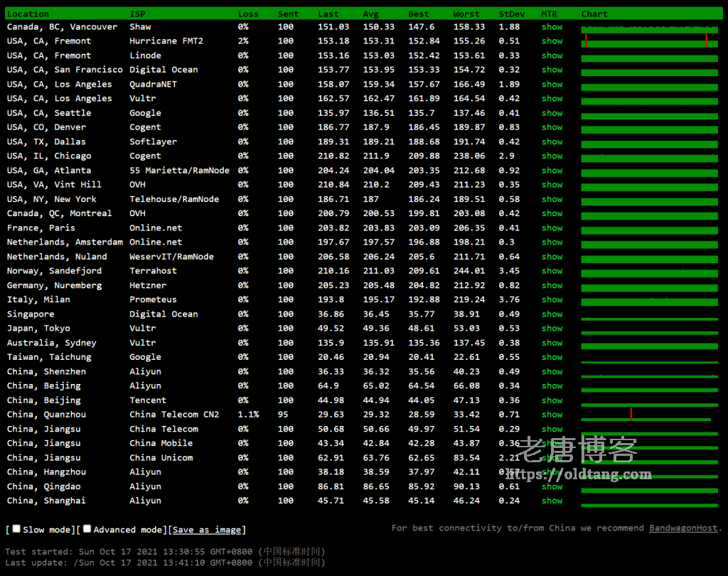Image resolution: width=728 pixels, height=576 pixels.
Task: Click the ISP column header
Action: coord(137,14)
